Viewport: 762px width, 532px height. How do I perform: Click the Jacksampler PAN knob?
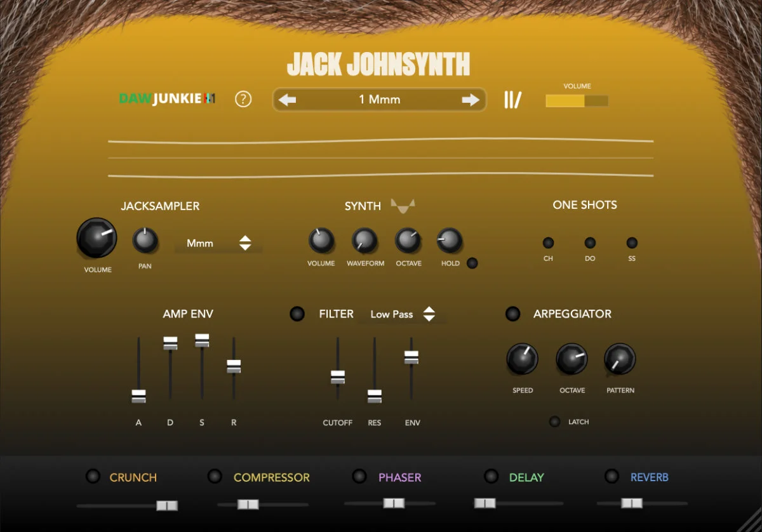145,241
